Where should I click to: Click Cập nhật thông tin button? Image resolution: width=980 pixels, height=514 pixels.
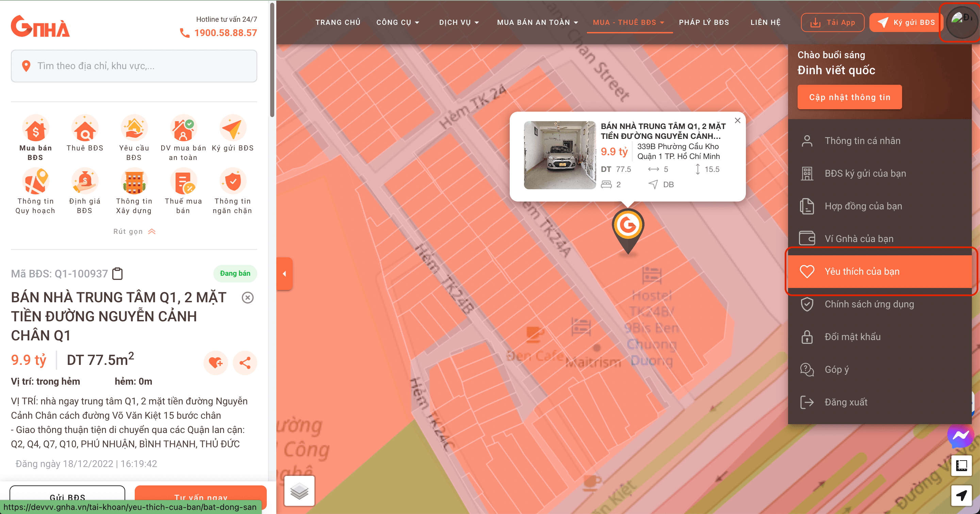(x=850, y=97)
